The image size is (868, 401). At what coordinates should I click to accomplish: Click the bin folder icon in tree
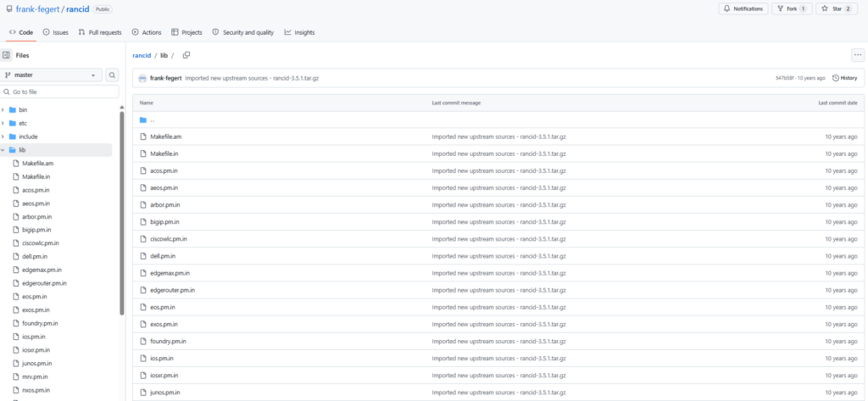click(12, 109)
